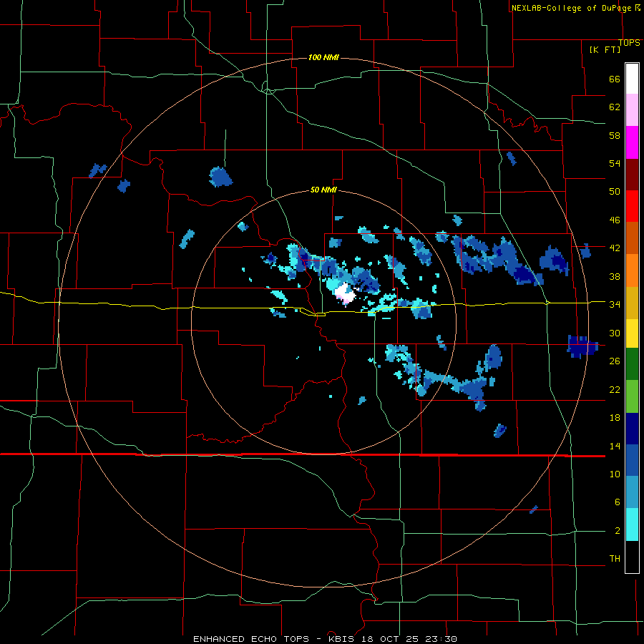Click the "54" scale label
Screen dimensions: 644x644
tap(615, 163)
